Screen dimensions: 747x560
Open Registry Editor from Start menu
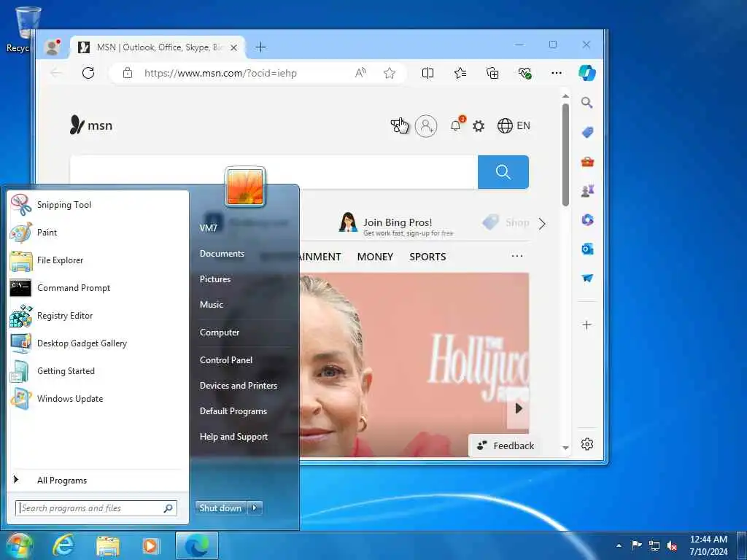(x=98, y=316)
